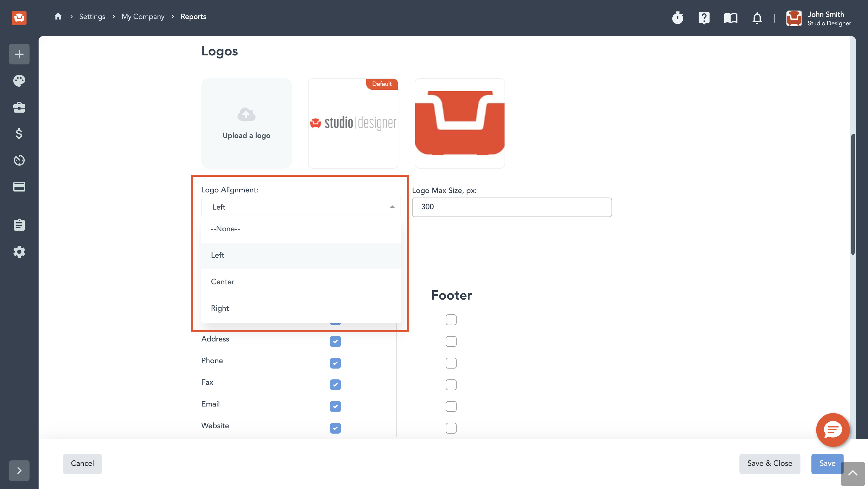Check the Website footer checkbox
Viewport: 868px width, 489px height.
451,428
